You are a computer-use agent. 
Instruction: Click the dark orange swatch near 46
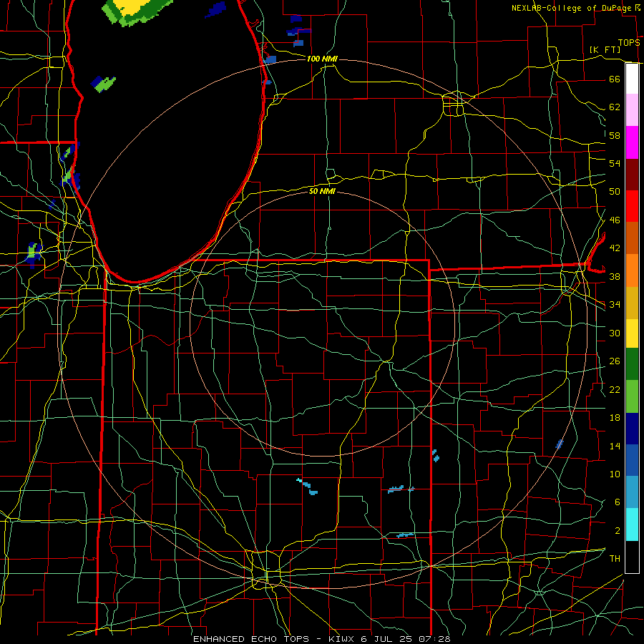[x=632, y=238]
